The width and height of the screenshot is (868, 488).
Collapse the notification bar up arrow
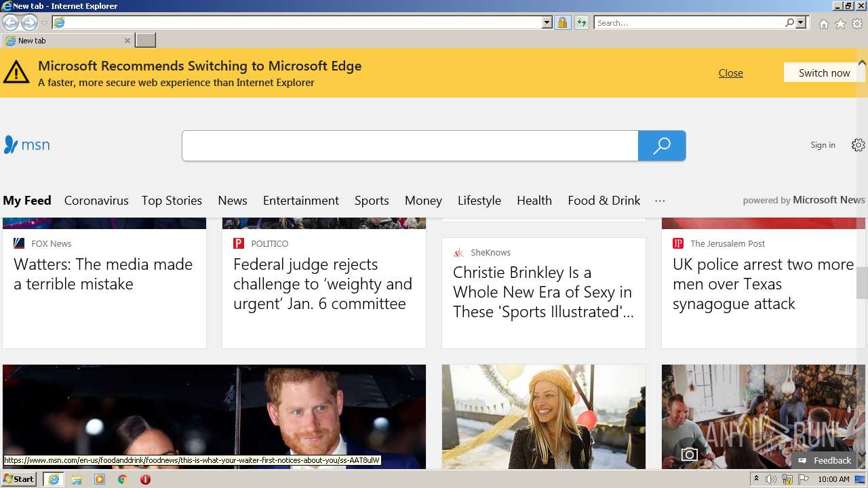pyautogui.click(x=862, y=62)
